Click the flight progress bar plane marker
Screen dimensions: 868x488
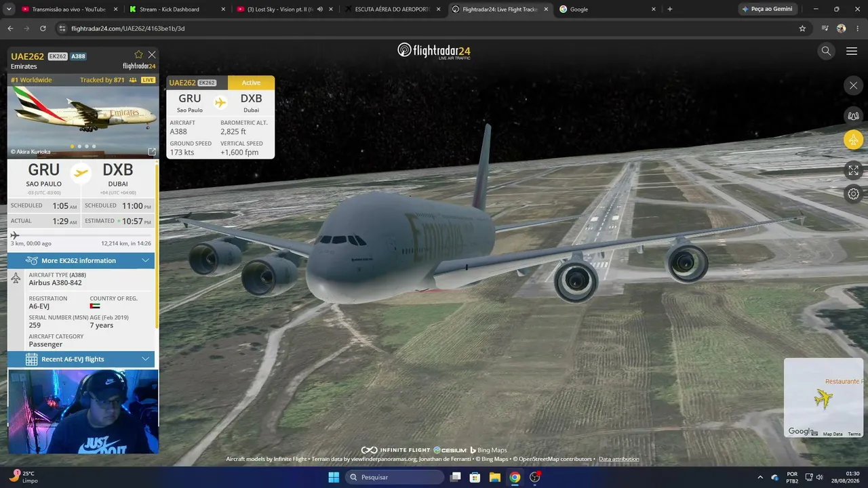tap(15, 235)
